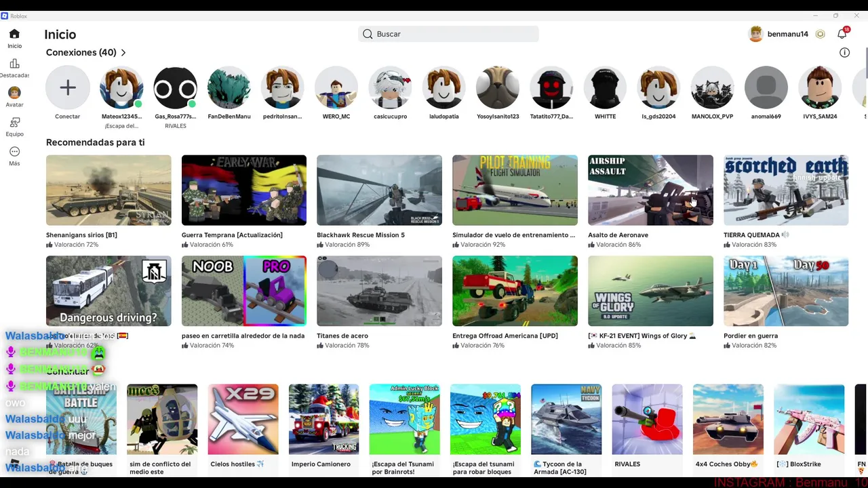Click 'Valoración 89%' rating text
The width and height of the screenshot is (868, 488).
tap(347, 245)
